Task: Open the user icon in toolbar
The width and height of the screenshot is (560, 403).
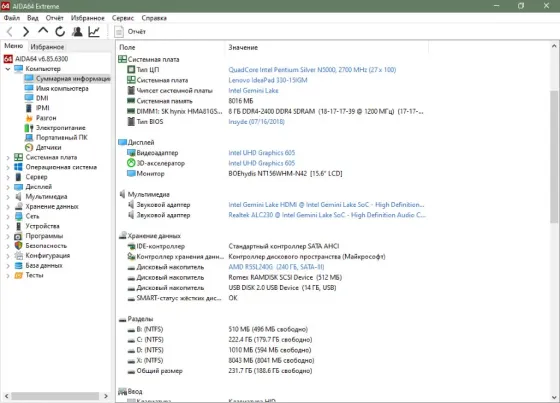Action: click(x=77, y=32)
